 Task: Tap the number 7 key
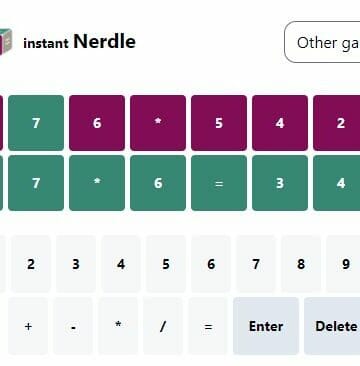(x=256, y=264)
